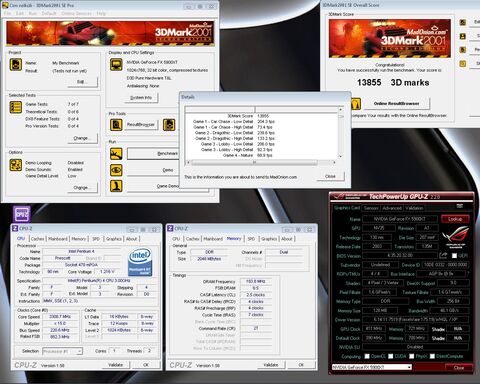
Task: Click the BIOS Version field in GPU-Z
Action: click(400, 256)
